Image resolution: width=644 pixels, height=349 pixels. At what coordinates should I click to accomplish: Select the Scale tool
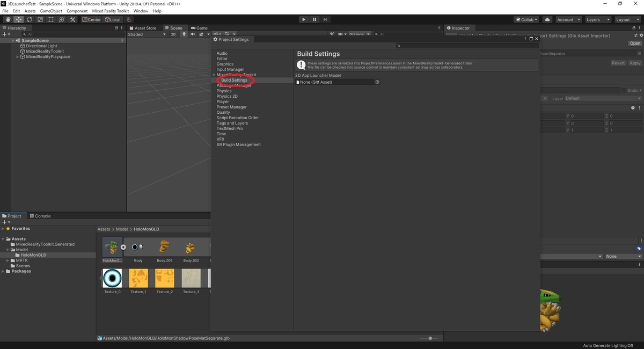click(40, 19)
